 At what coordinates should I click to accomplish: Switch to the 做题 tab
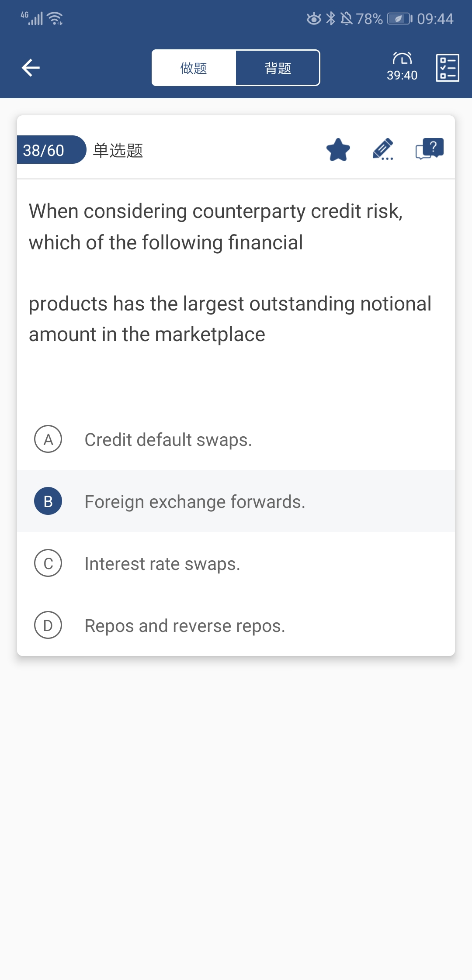(x=194, y=68)
